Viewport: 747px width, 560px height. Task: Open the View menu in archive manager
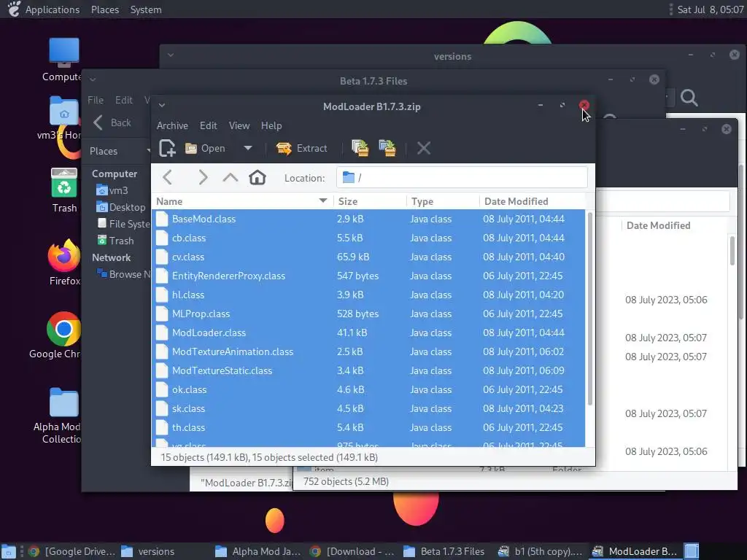(239, 125)
